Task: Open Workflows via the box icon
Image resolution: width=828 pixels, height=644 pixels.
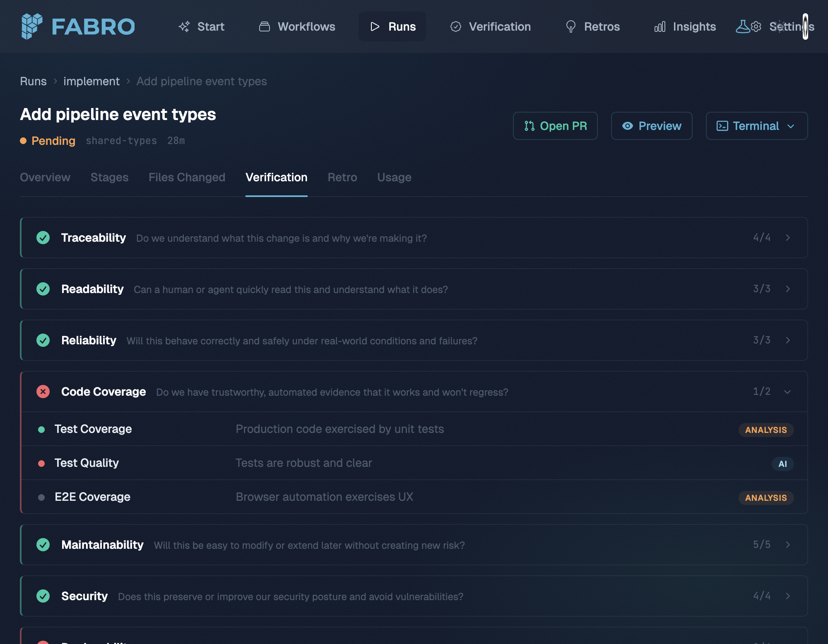Action: pyautogui.click(x=264, y=26)
